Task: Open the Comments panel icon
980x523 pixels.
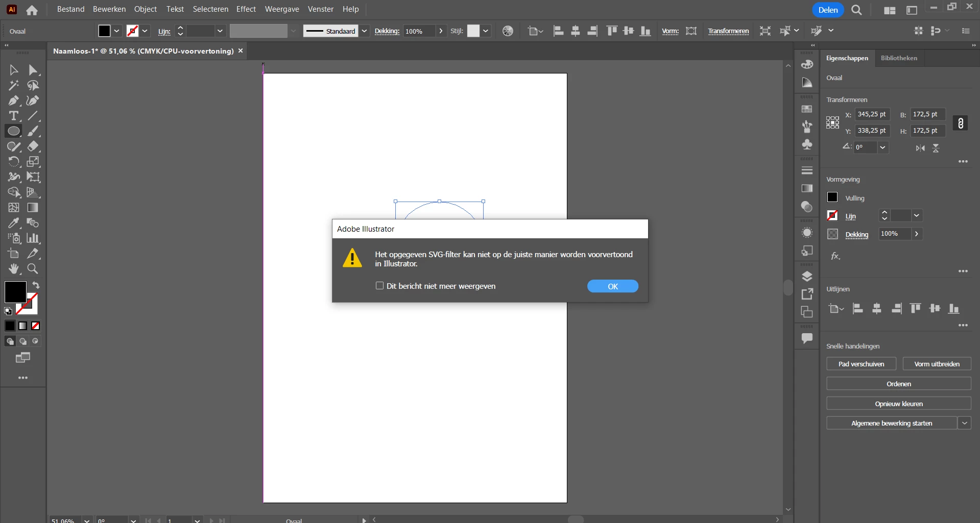Action: [x=807, y=338]
